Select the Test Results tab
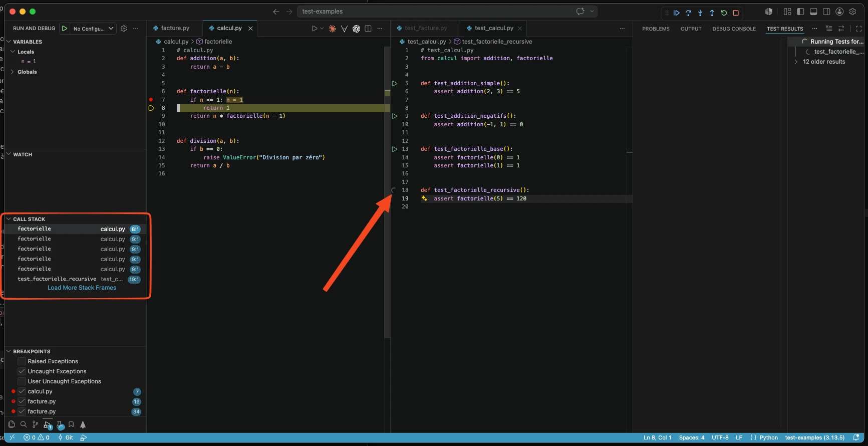868x446 pixels. pyautogui.click(x=784, y=29)
